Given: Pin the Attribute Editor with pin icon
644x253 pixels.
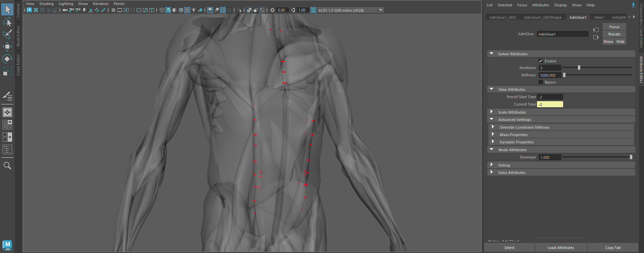Looking at the screenshot, I should pos(633,5).
